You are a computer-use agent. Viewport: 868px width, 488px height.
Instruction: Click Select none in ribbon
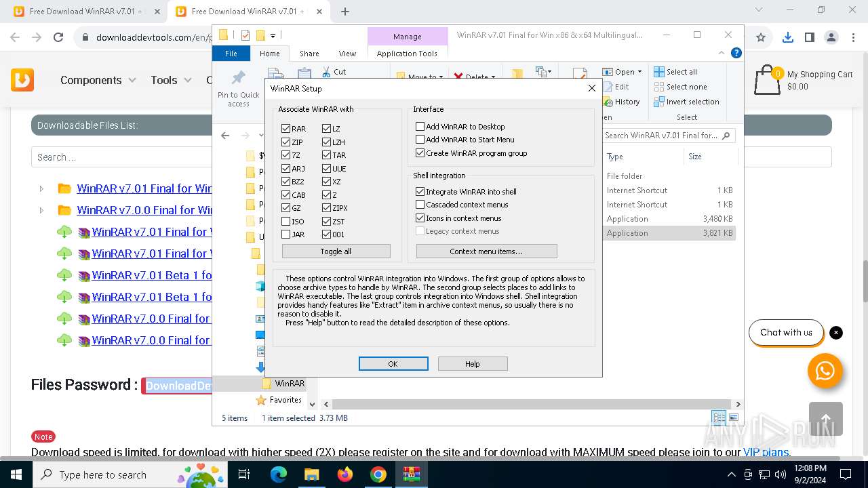[x=680, y=87]
